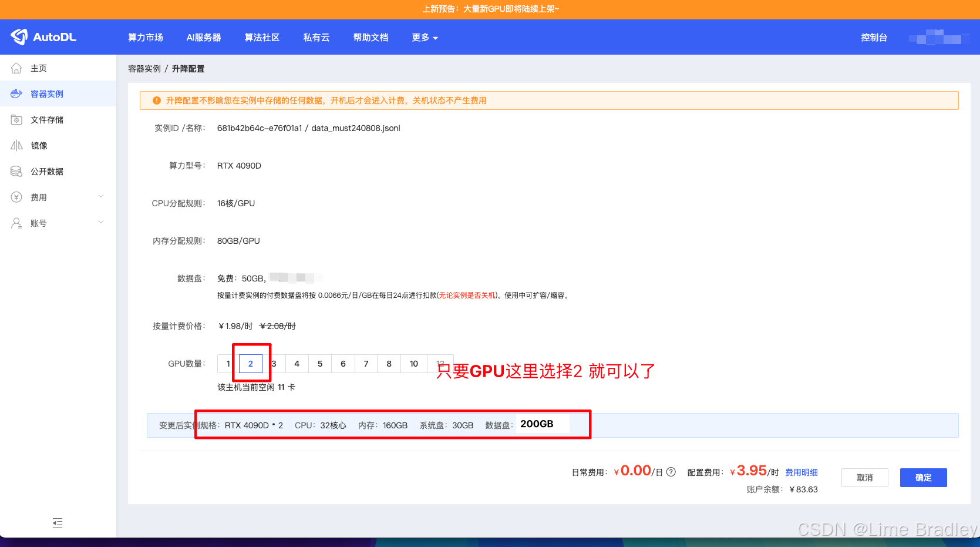Viewport: 980px width, 547px height.
Task: Click the blurred user account name
Action: tap(939, 37)
